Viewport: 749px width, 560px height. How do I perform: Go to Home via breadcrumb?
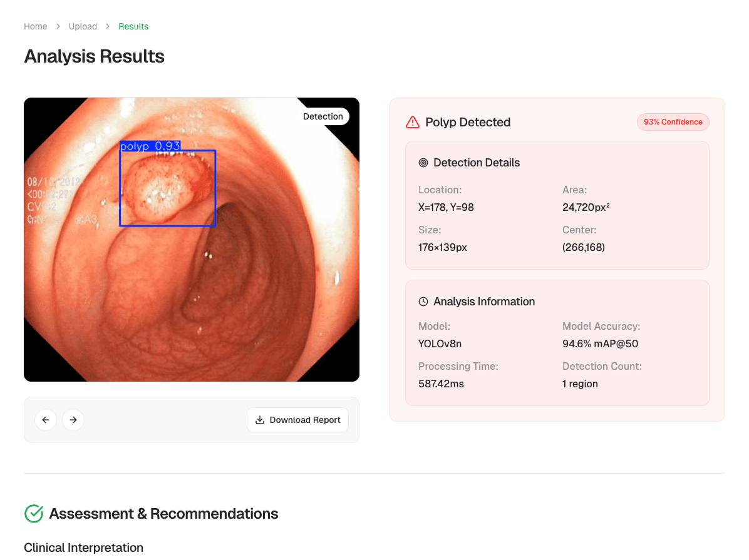pyautogui.click(x=35, y=26)
